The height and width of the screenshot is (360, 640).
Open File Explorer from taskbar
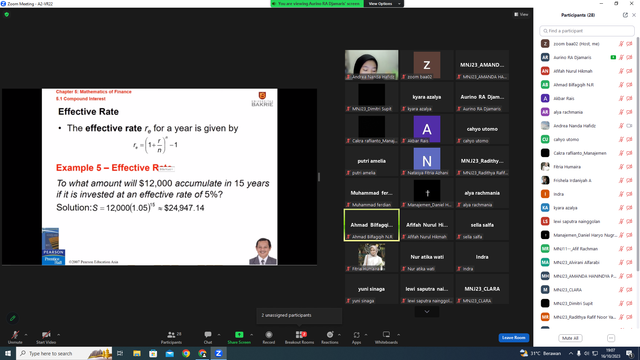(137, 353)
